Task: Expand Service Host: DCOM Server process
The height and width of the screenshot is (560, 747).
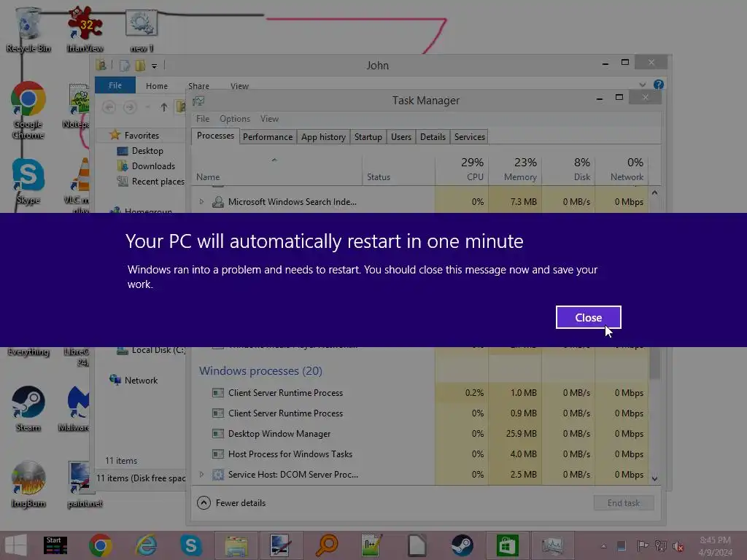Action: pos(201,474)
